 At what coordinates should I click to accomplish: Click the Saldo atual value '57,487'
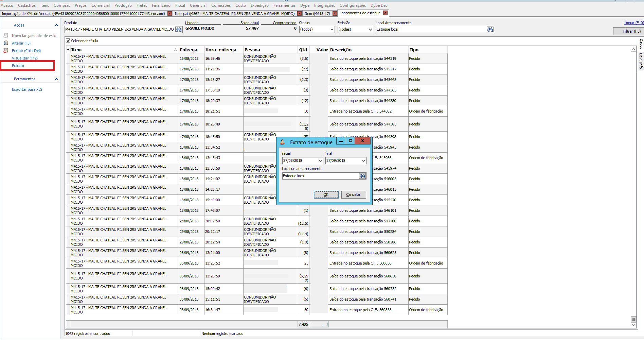coord(252,29)
